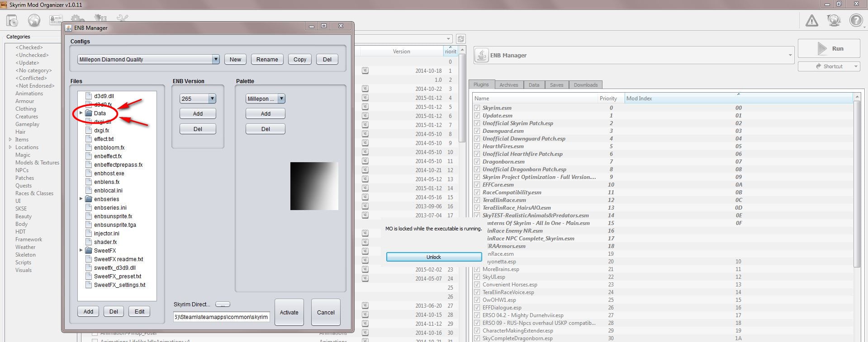The width and height of the screenshot is (868, 342).
Task: Click the Unlock button
Action: pyautogui.click(x=433, y=257)
